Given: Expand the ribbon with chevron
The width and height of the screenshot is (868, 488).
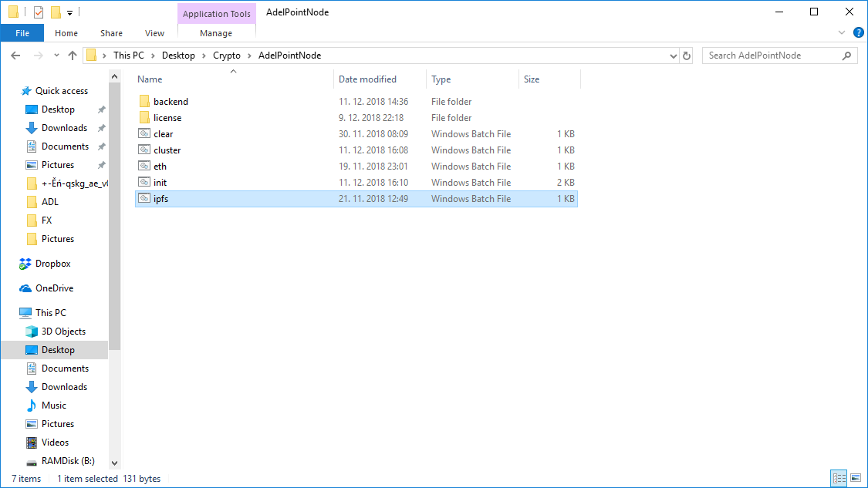Looking at the screenshot, I should (842, 32).
